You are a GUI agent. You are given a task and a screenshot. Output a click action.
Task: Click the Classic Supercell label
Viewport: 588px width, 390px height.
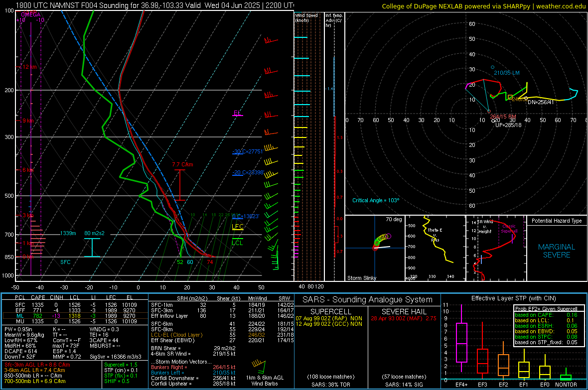click(509, 229)
